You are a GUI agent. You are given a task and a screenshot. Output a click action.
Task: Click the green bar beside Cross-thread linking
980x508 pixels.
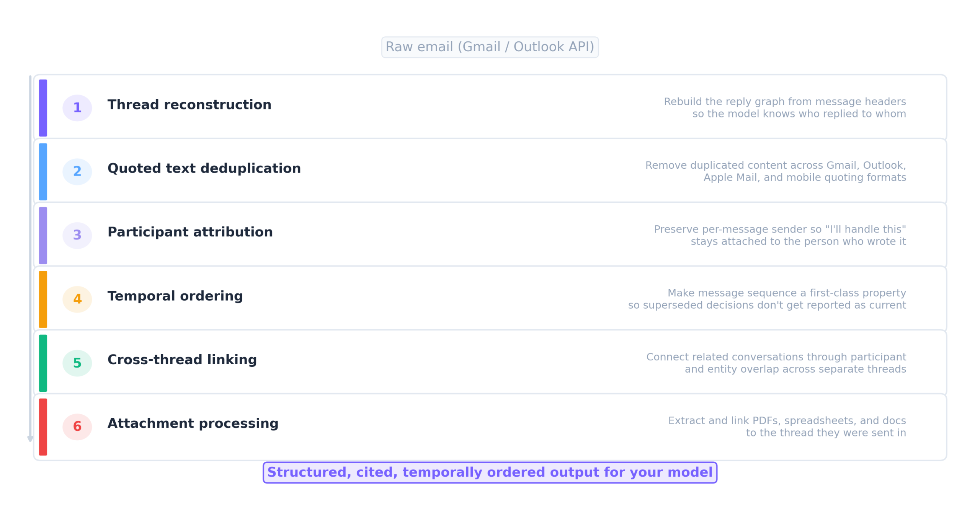point(43,363)
